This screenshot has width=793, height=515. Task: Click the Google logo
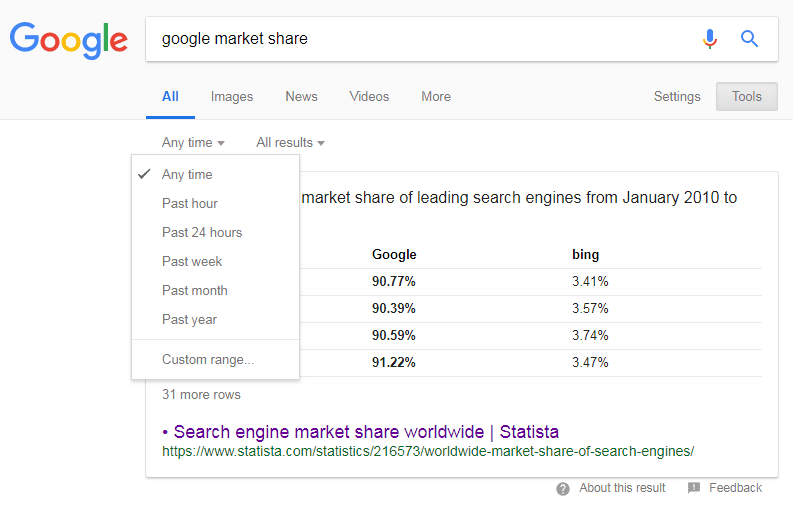69,40
